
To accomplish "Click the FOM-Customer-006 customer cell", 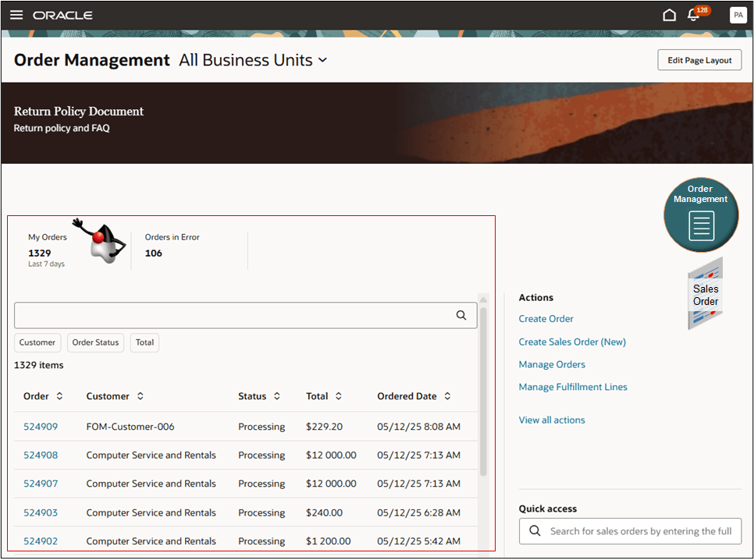I will click(x=130, y=427).
